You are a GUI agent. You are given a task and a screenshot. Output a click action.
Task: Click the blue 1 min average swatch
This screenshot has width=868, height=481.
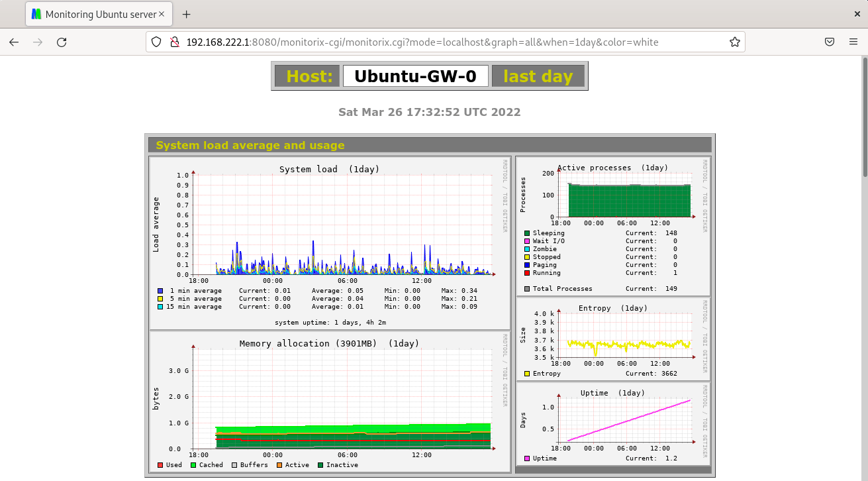(x=160, y=291)
